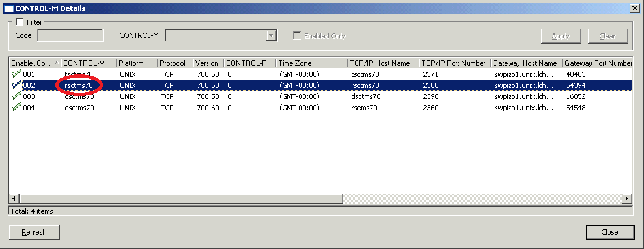Click gateway port 54394
Viewport: 644px width, 249px height.
click(x=576, y=85)
